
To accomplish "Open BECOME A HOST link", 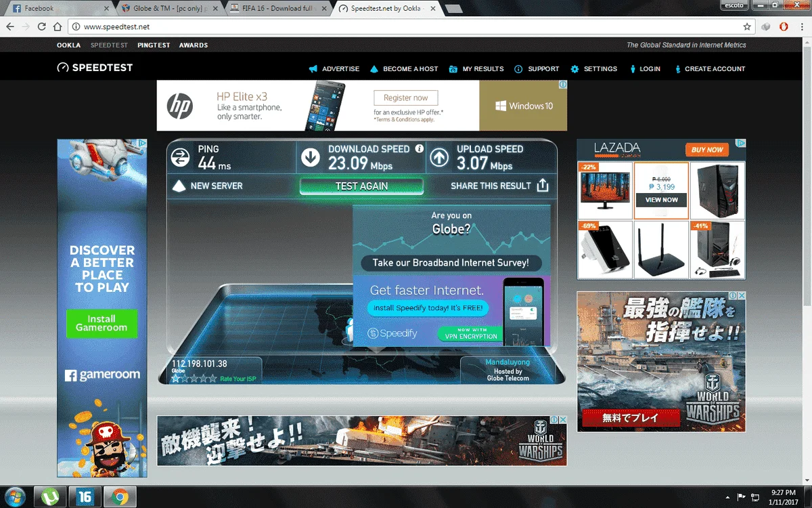I will pyautogui.click(x=404, y=68).
